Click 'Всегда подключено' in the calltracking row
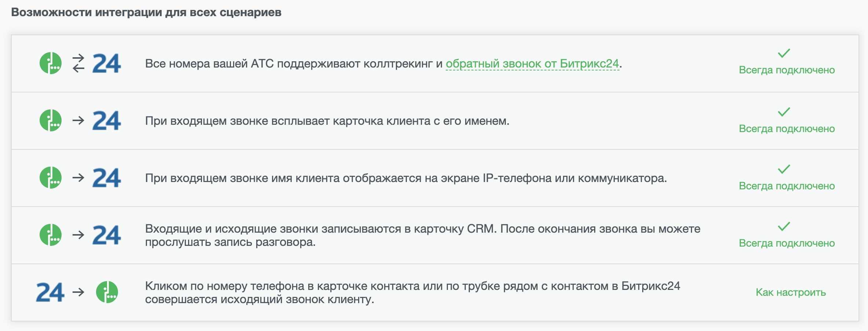The width and height of the screenshot is (868, 331). pyautogui.click(x=787, y=70)
